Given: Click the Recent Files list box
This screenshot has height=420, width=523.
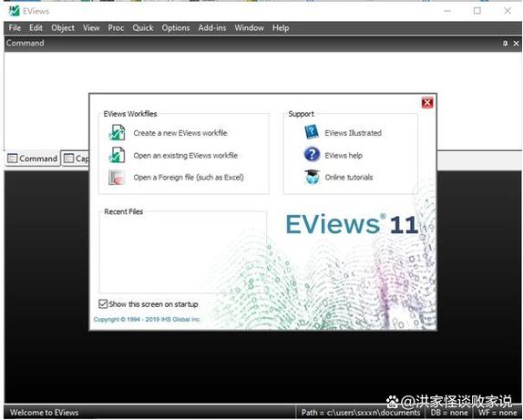Looking at the screenshot, I should pos(182,253).
